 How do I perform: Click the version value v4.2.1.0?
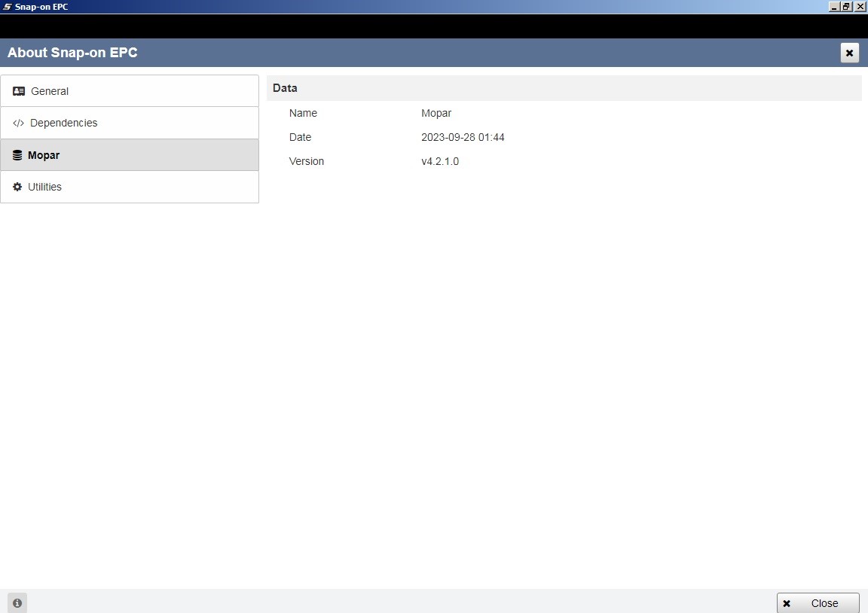point(440,162)
